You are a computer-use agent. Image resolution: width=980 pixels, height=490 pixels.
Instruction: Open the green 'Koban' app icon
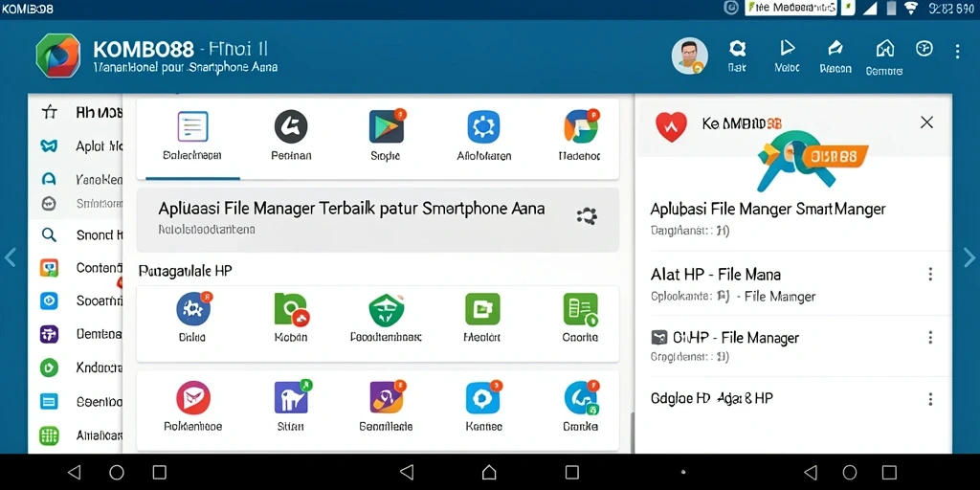(291, 309)
